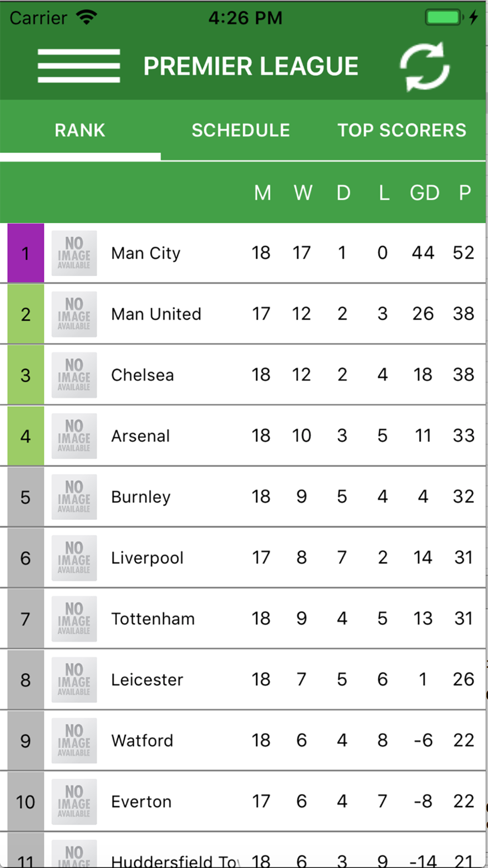The image size is (488, 868).
Task: Tap the green rank 2 badge
Action: 25,314
